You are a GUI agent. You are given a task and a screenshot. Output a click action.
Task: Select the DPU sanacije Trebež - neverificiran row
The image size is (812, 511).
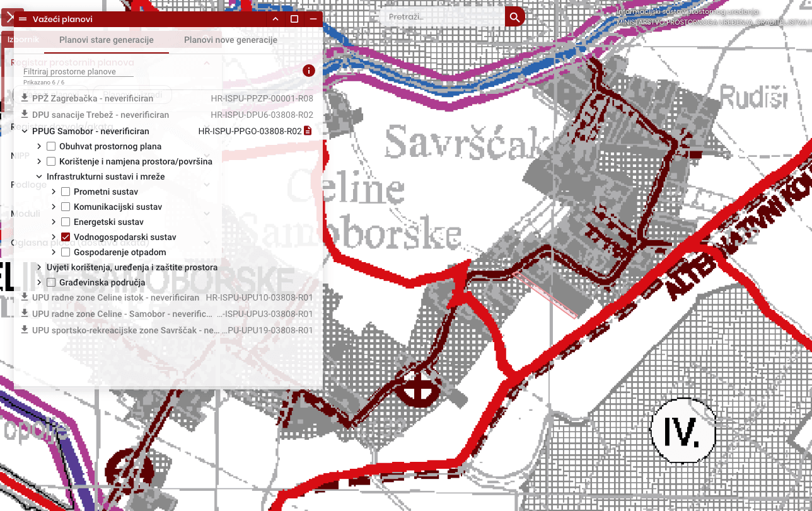point(100,115)
